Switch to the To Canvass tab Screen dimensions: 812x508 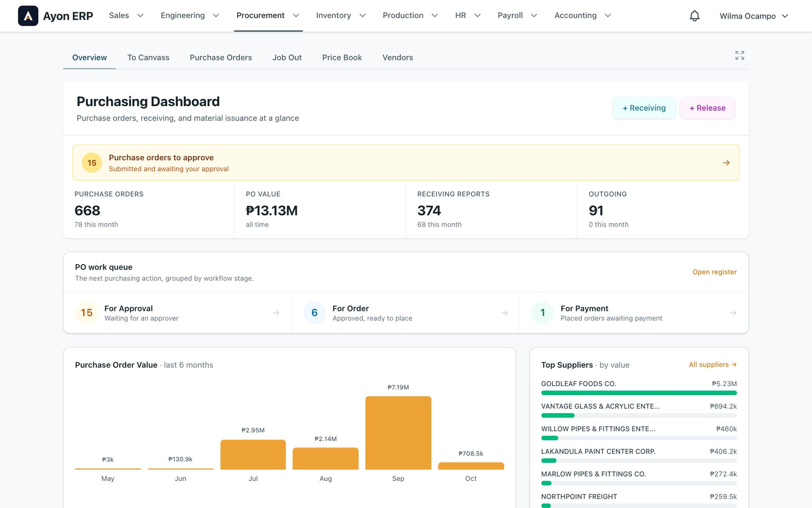pos(148,57)
